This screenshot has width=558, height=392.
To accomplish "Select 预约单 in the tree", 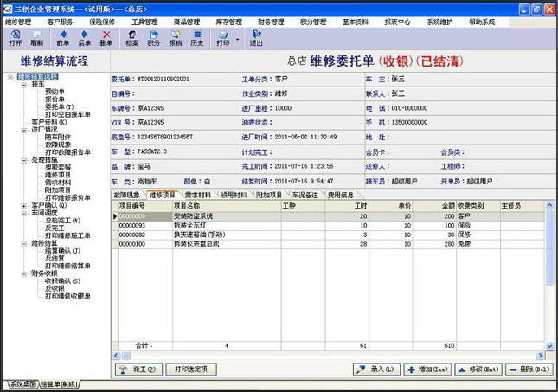I will (55, 92).
